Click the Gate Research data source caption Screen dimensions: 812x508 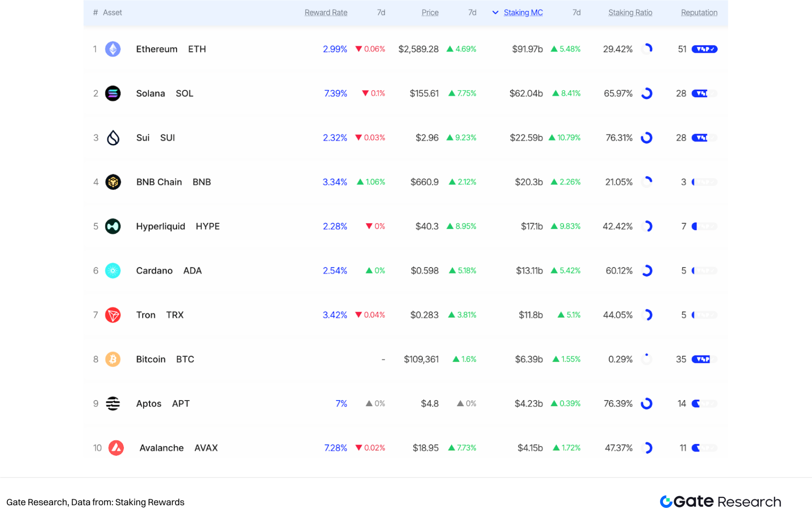click(x=95, y=502)
